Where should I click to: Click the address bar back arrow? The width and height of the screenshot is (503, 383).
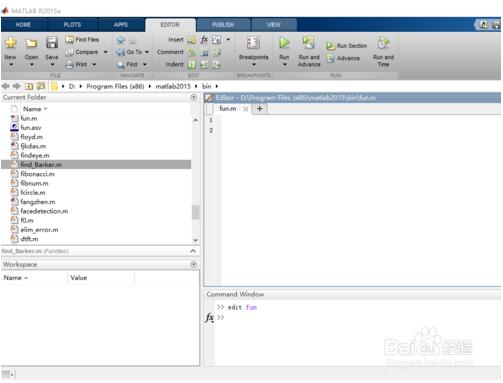6,86
